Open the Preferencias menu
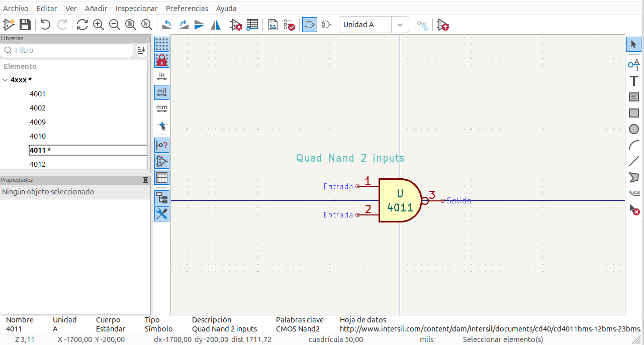 tap(187, 9)
